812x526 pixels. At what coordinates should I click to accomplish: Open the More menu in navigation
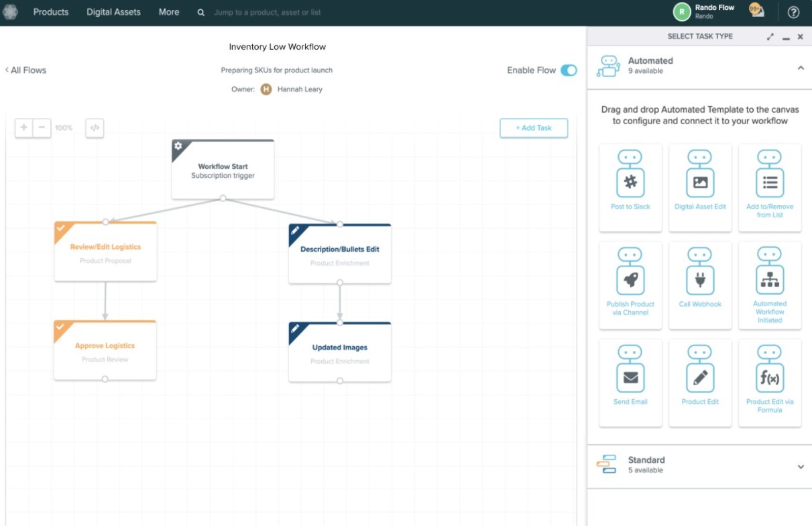click(x=169, y=12)
